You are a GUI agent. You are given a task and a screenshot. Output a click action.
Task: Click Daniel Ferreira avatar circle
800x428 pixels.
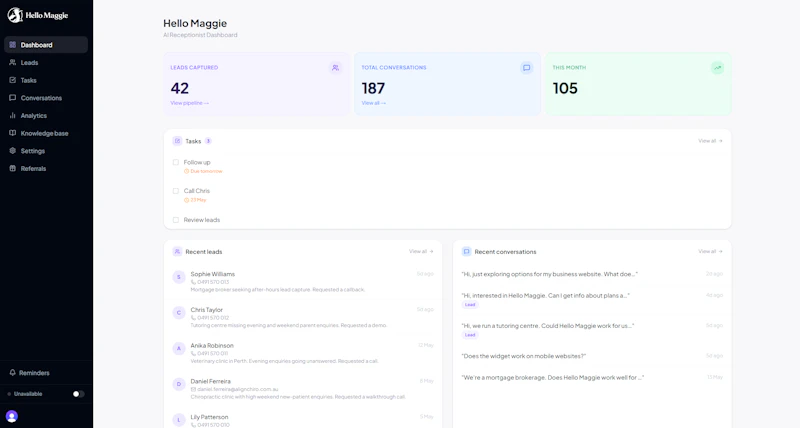tap(179, 384)
